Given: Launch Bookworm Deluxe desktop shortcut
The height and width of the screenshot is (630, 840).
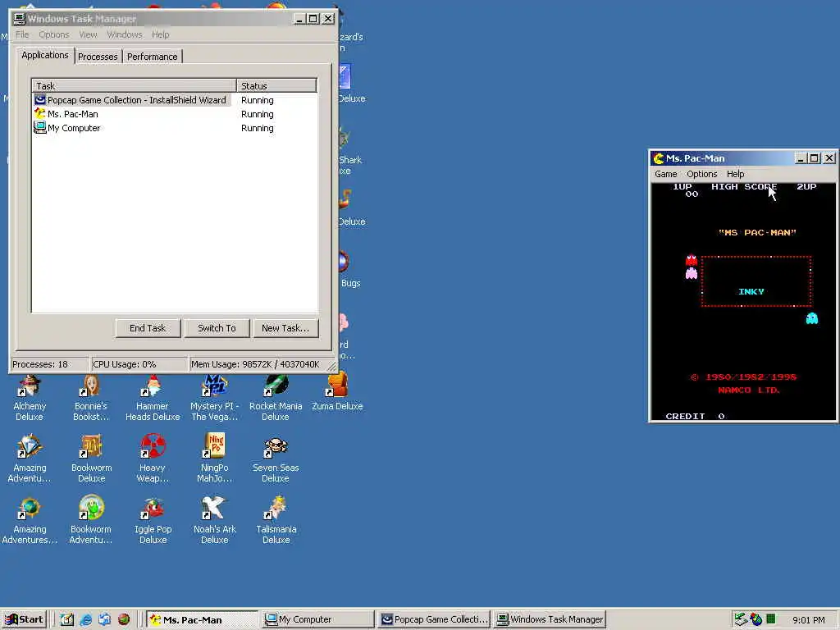Looking at the screenshot, I should pyautogui.click(x=91, y=459).
